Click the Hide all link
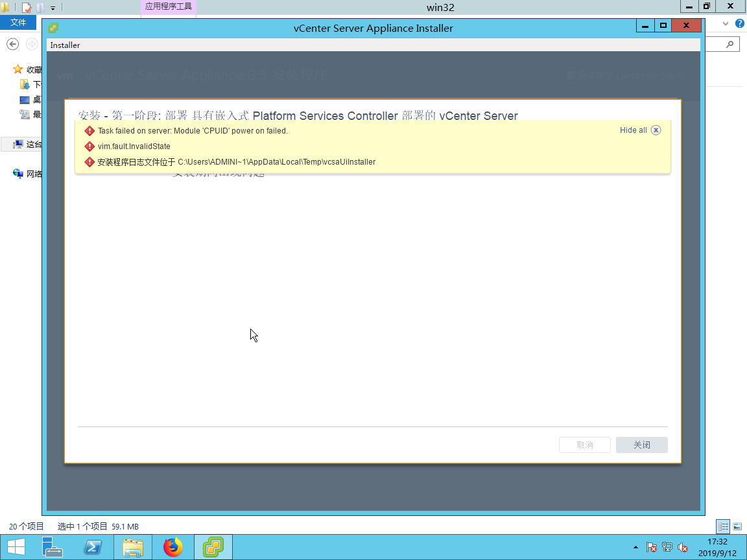The width and height of the screenshot is (747, 560). point(633,130)
